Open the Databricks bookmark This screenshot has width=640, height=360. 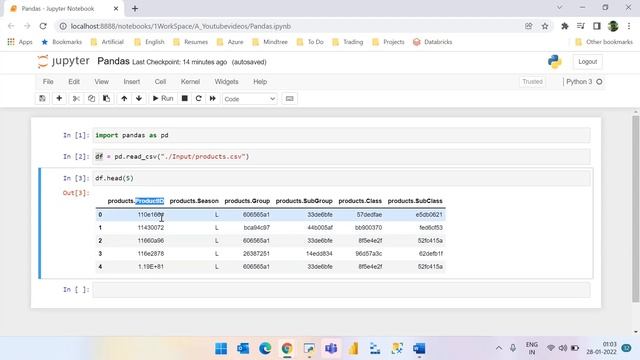(433, 42)
